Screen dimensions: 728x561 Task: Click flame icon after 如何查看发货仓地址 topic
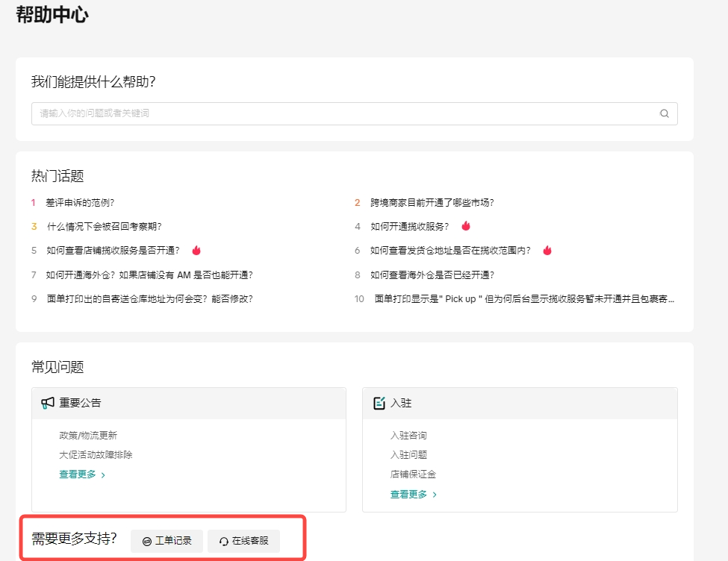pyautogui.click(x=547, y=251)
